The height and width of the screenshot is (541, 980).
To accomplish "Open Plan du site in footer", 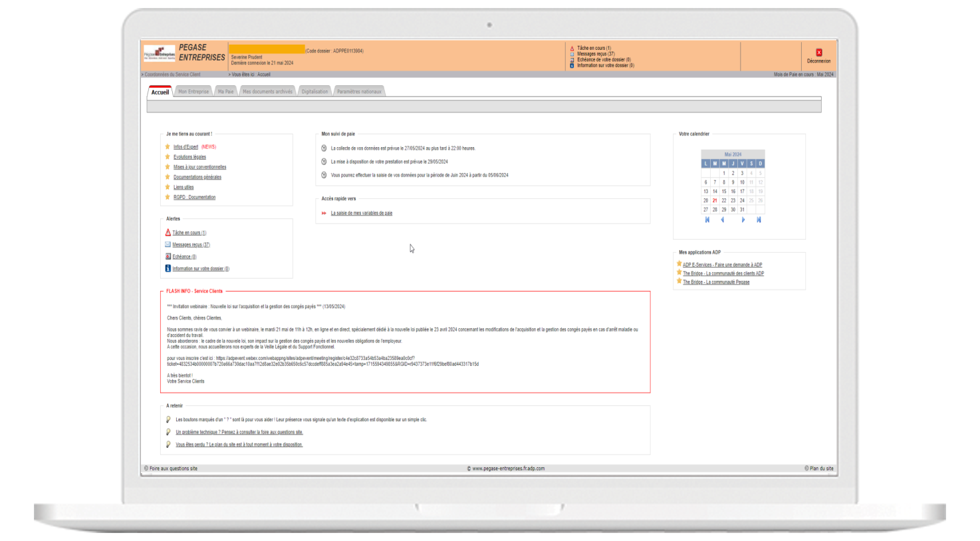I will click(x=820, y=468).
